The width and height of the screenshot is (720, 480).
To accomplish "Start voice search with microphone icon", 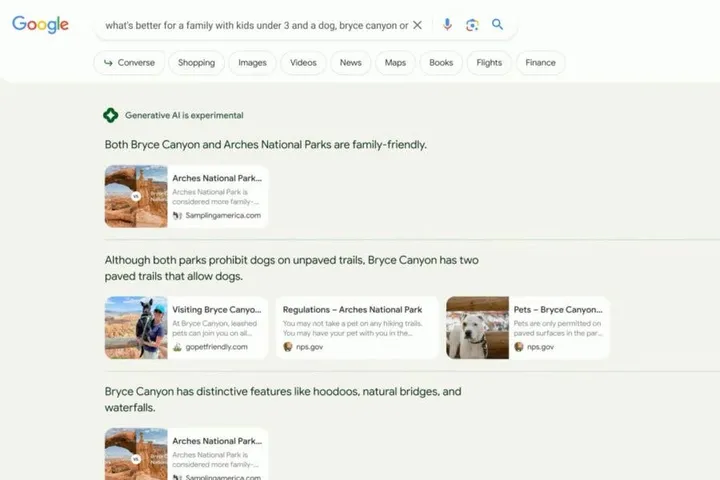I will pyautogui.click(x=447, y=25).
